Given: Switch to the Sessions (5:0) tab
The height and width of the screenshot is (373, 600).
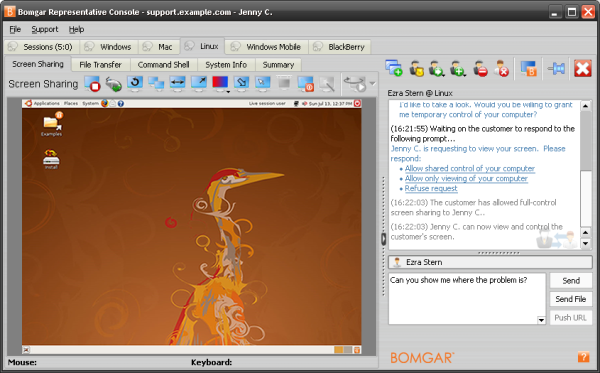Looking at the screenshot, I should pyautogui.click(x=41, y=47).
